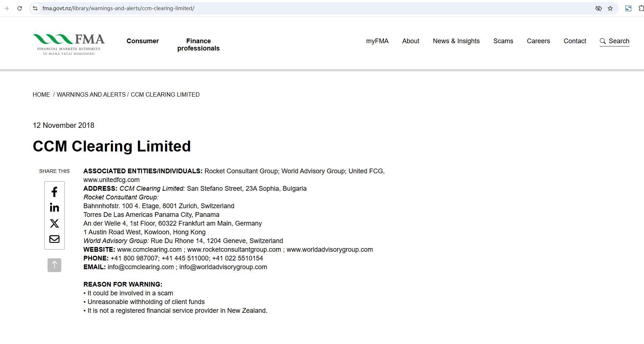Share page via LinkedIn icon
The image size is (644, 344).
(x=54, y=207)
